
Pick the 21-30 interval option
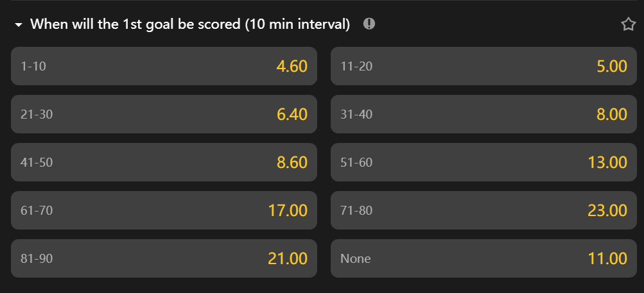pos(164,115)
